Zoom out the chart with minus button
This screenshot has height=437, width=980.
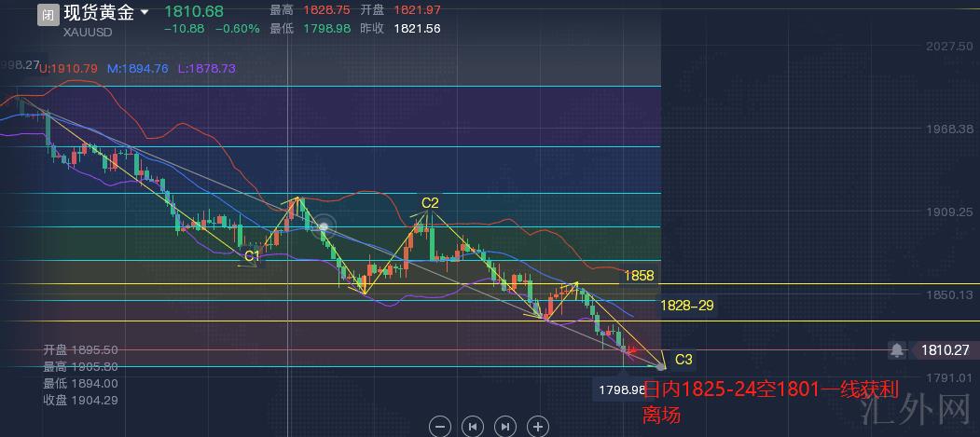coord(441,426)
